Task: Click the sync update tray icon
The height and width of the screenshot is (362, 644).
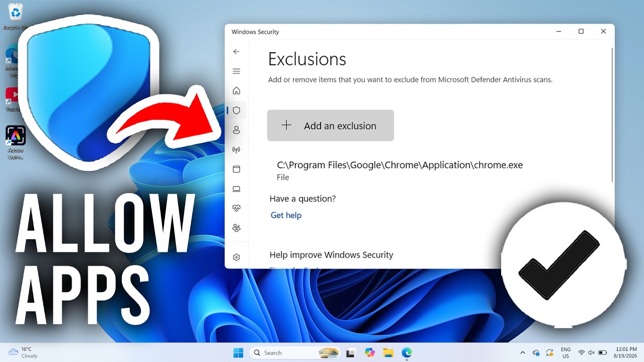Action: [549, 352]
